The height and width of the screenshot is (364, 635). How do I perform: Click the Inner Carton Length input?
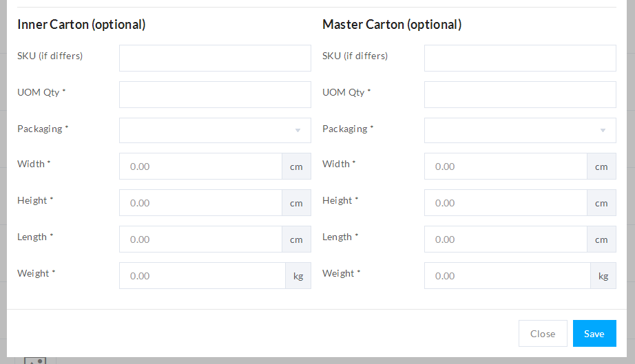point(200,239)
